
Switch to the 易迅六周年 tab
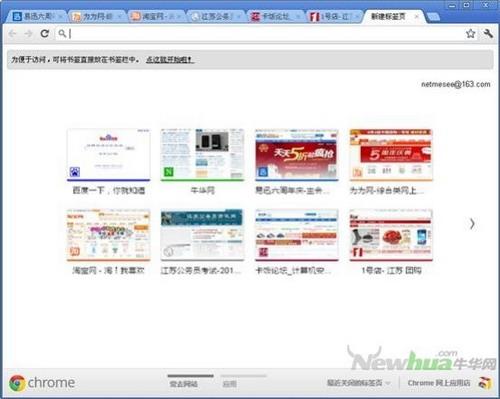click(x=36, y=16)
